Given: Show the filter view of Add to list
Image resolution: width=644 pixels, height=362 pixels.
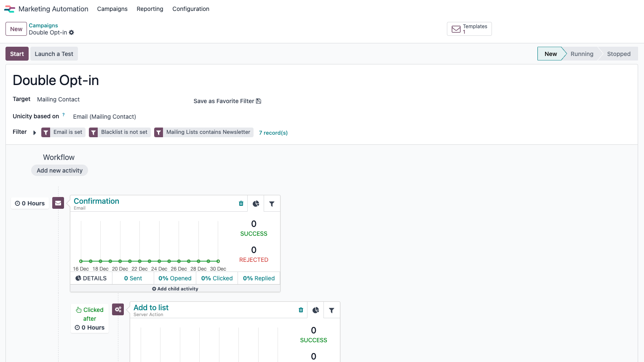Looking at the screenshot, I should click(331, 310).
